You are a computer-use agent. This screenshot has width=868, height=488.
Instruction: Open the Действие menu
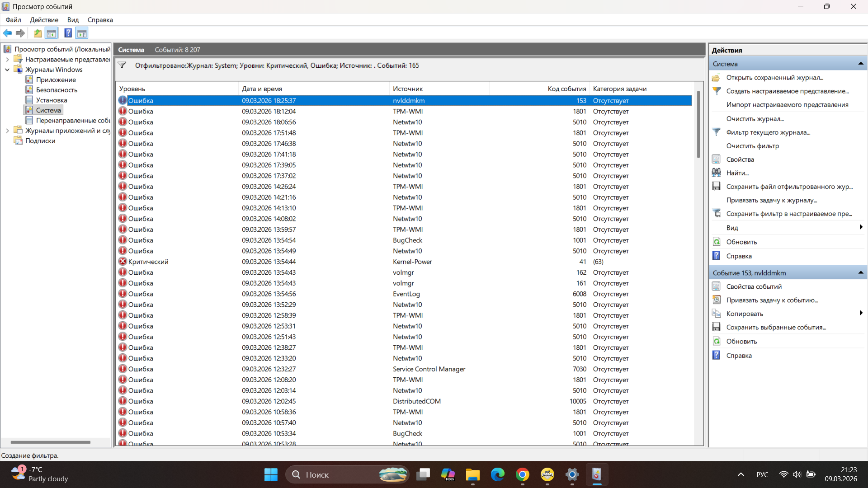click(44, 20)
